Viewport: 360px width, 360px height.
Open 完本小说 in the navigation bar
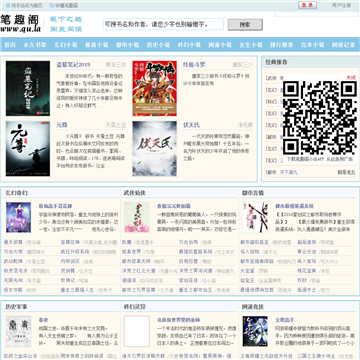point(312,45)
